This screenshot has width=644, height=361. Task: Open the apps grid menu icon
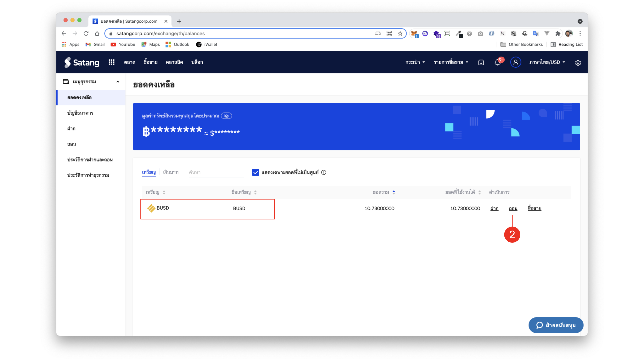[x=112, y=62]
